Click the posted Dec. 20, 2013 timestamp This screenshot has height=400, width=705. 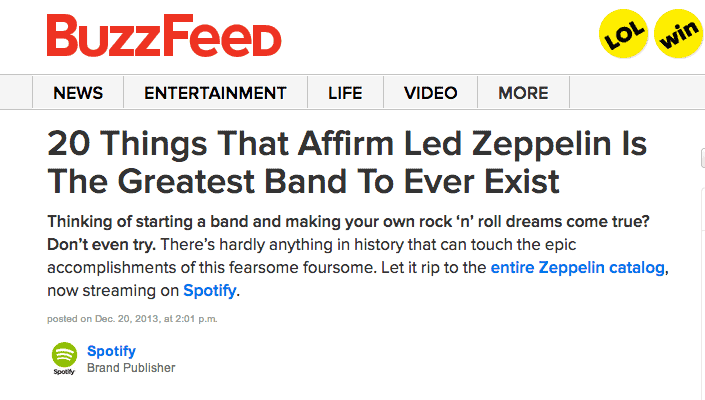[132, 319]
